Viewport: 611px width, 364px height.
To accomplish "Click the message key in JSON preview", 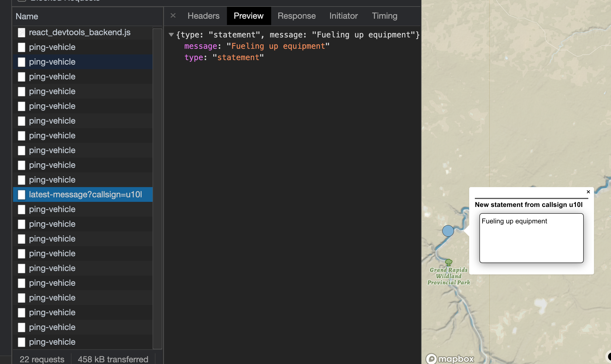I will [200, 46].
